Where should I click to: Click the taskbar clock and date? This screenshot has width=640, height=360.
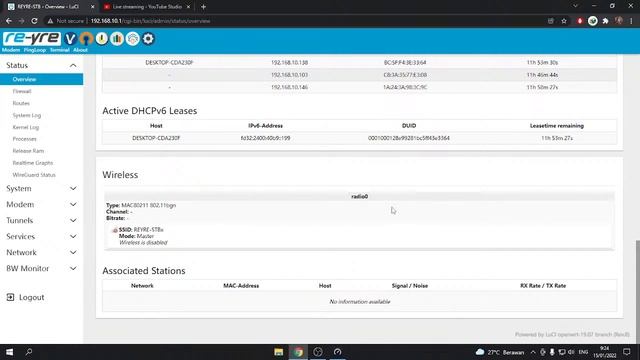pos(605,352)
